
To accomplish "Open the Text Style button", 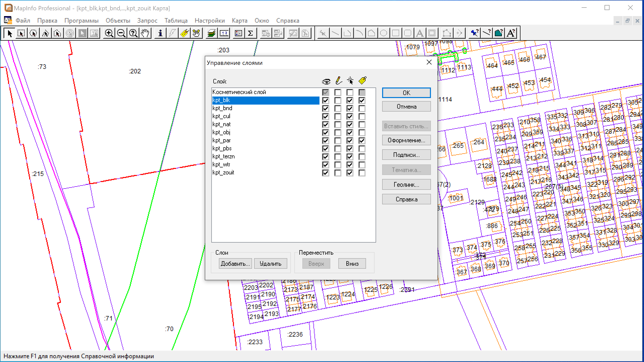I will (511, 33).
